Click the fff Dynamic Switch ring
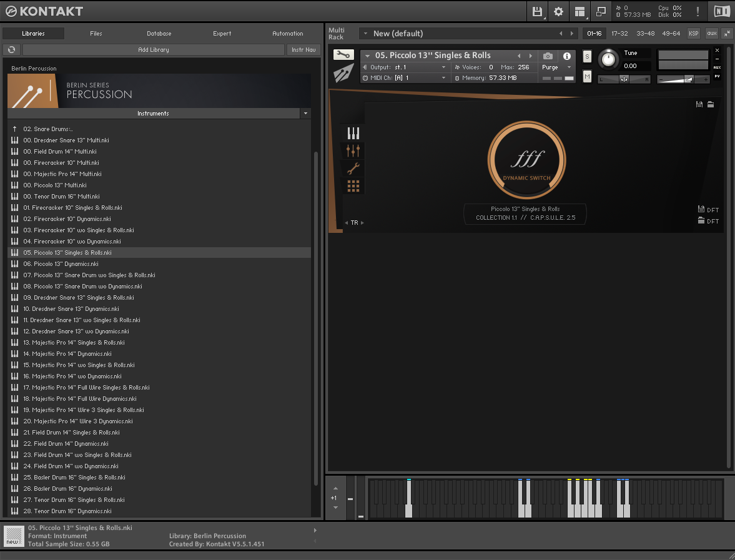 [526, 160]
